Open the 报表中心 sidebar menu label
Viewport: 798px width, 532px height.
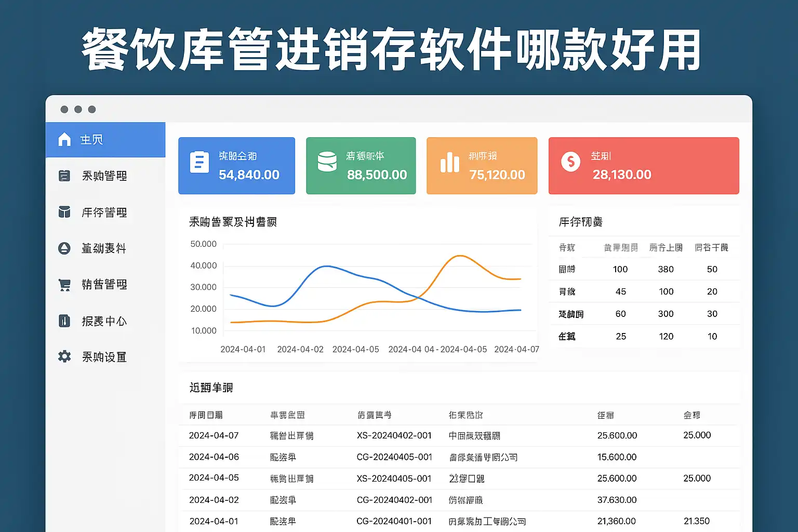104,321
